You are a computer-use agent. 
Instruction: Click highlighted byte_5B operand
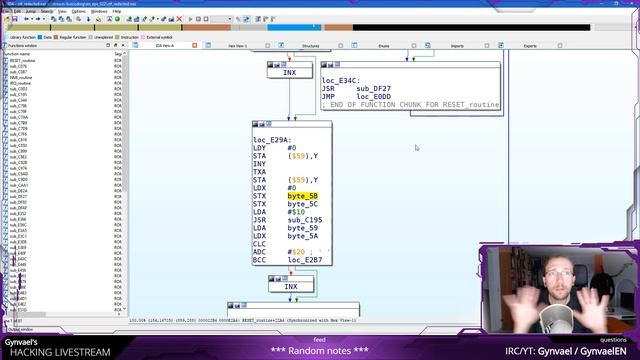coord(302,196)
